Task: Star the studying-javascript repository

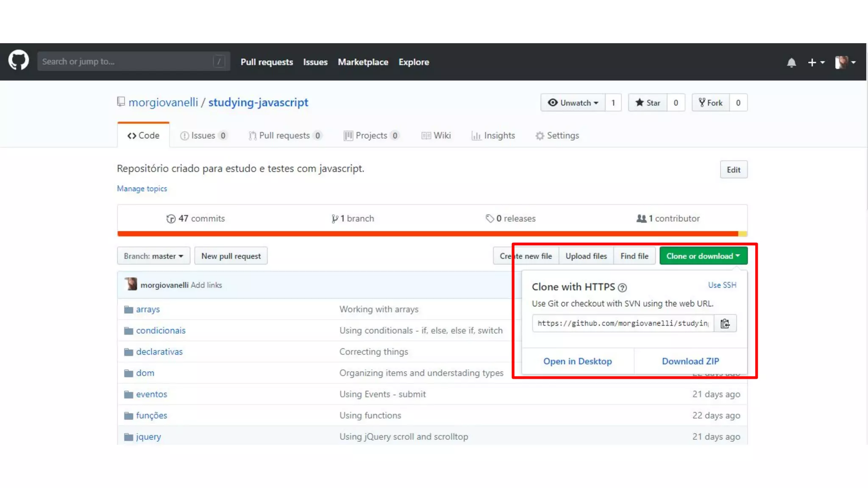Action: [x=648, y=103]
